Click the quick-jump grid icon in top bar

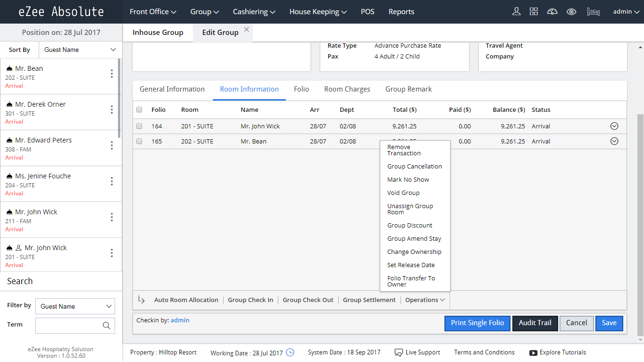(534, 11)
